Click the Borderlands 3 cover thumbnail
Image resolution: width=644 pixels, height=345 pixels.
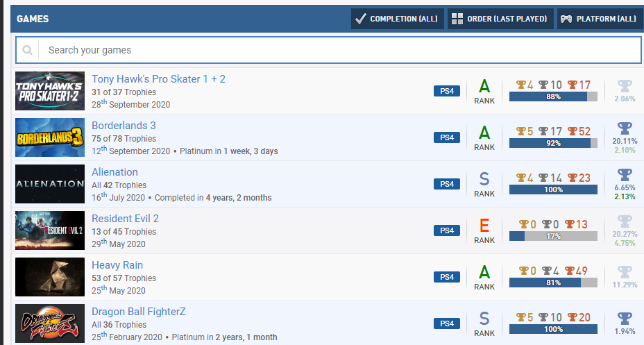point(50,137)
